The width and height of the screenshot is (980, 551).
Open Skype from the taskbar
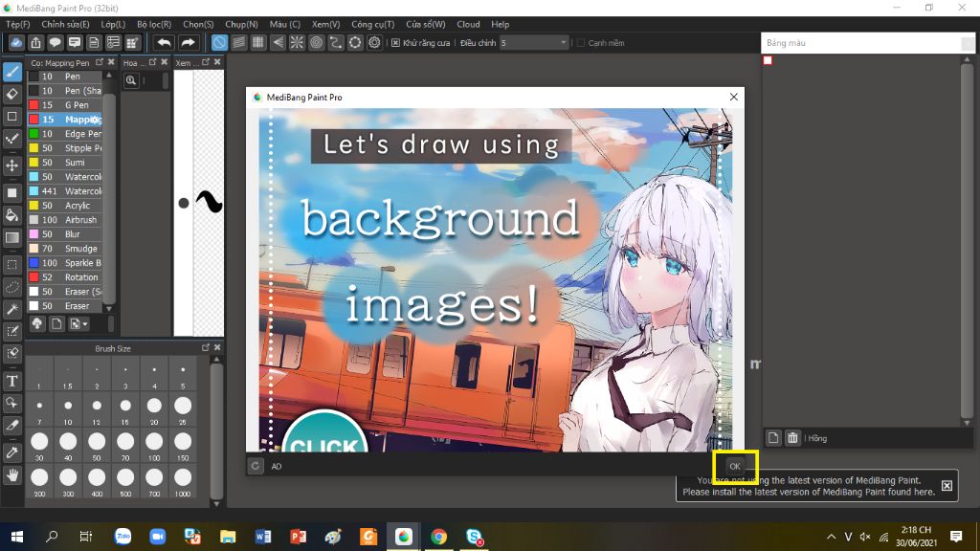475,537
